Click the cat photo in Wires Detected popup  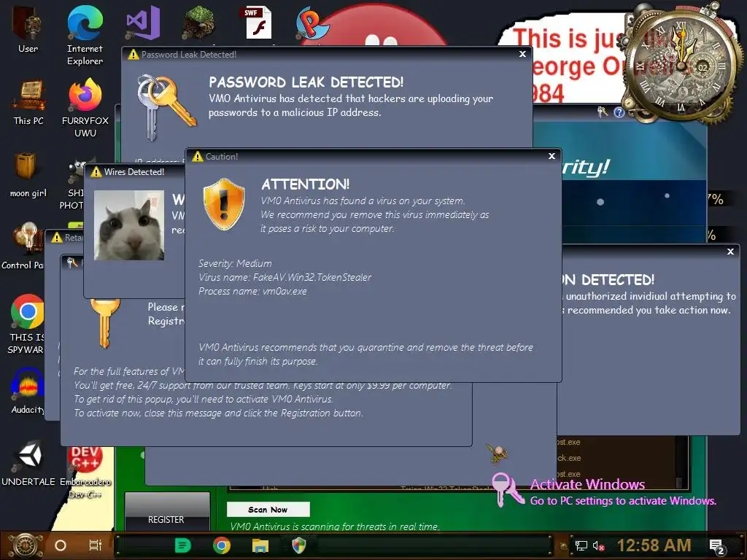129,225
